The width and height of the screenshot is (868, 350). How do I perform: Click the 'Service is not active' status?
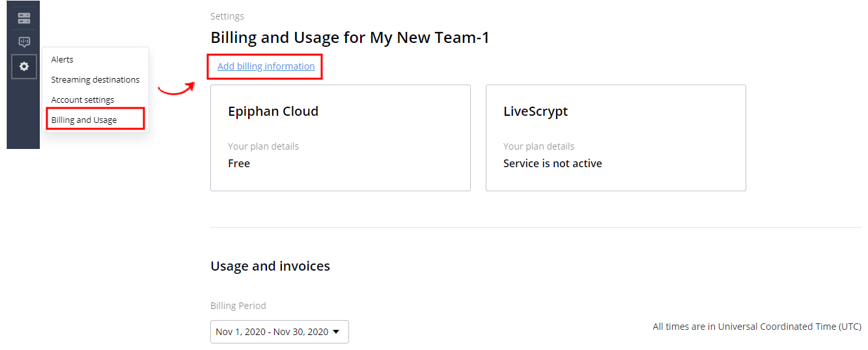click(553, 163)
